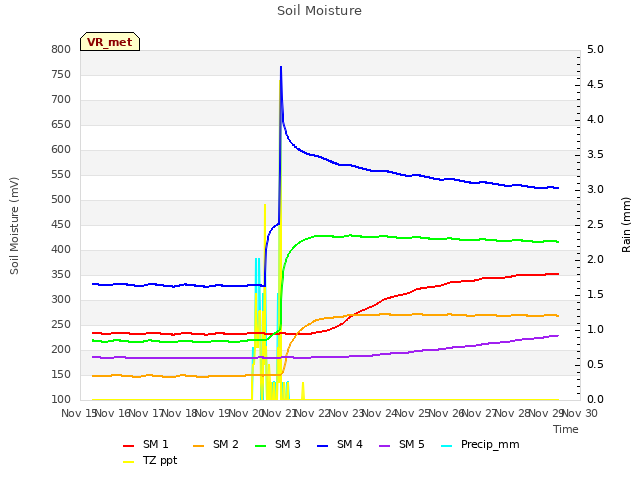
Task: Click the 800 tick on left axis
Action: pyautogui.click(x=61, y=50)
